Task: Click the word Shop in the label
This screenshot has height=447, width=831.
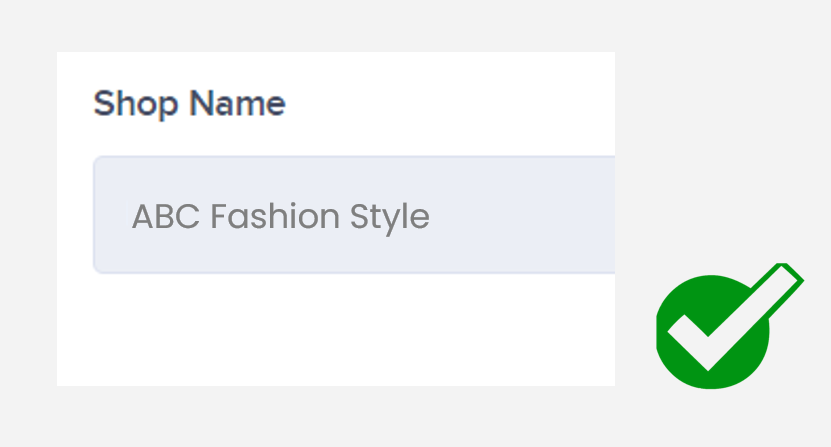Action: pyautogui.click(x=137, y=104)
